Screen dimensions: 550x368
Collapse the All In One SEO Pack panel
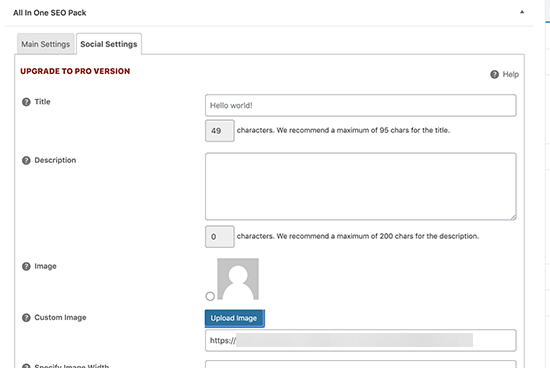522,12
